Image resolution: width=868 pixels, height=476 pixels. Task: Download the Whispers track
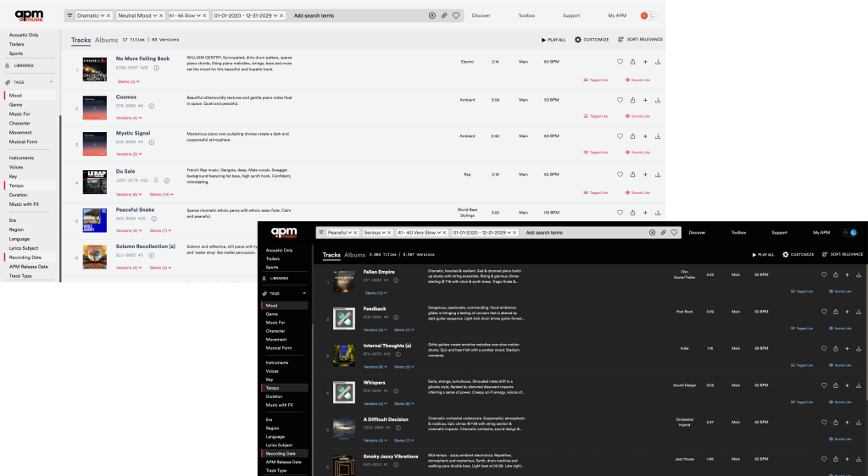[x=859, y=385]
